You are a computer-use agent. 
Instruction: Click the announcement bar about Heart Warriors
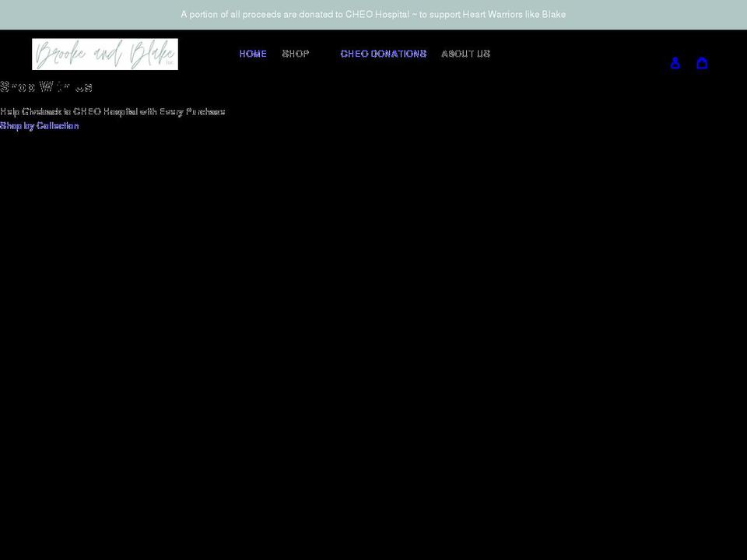click(373, 14)
